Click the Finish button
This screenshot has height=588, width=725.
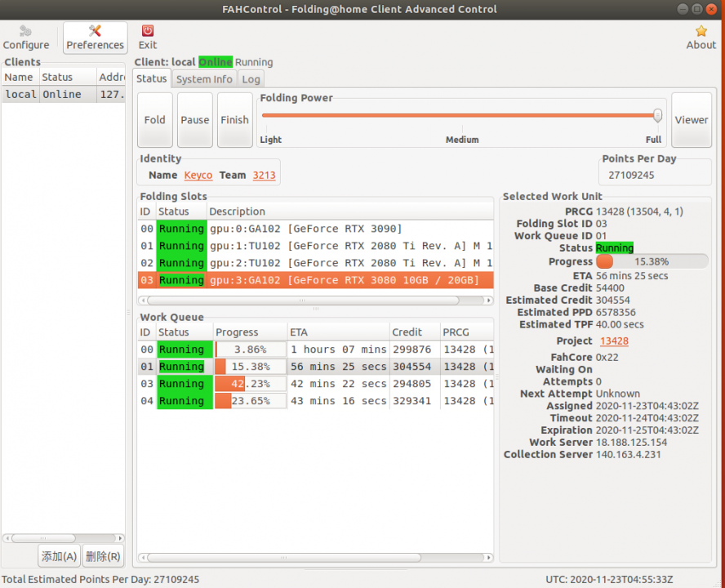point(234,120)
